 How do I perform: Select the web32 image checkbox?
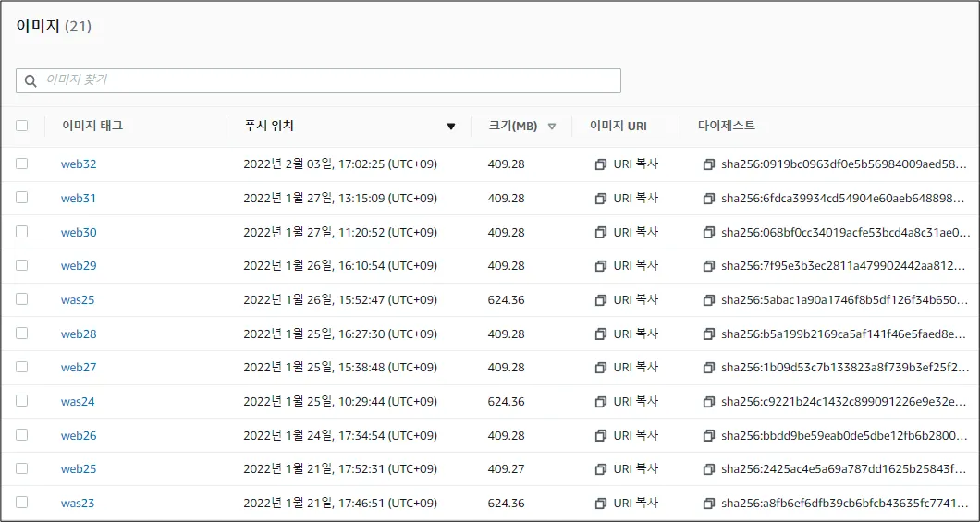click(x=22, y=164)
